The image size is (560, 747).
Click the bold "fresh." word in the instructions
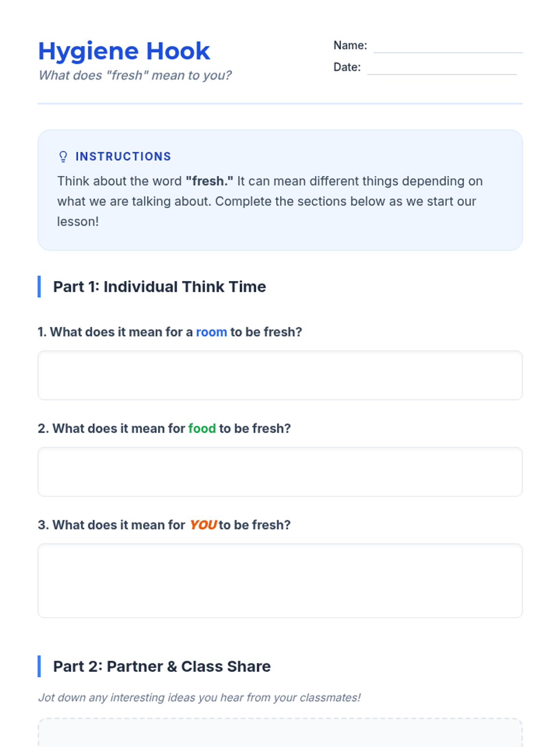pos(210,181)
